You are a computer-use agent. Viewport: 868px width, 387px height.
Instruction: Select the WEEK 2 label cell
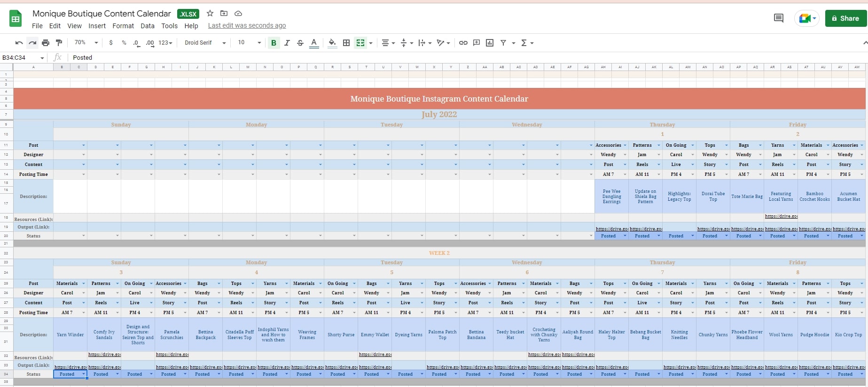click(x=439, y=253)
